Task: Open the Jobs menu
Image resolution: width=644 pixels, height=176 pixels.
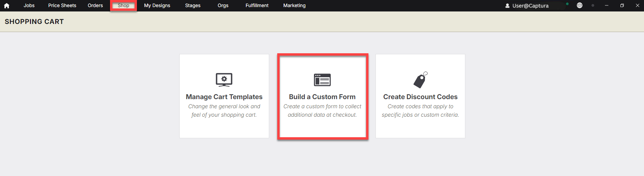Action: pos(29,5)
